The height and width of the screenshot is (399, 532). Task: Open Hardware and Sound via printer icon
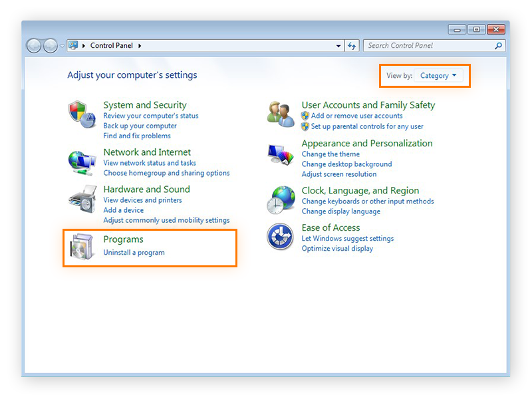[x=81, y=198]
